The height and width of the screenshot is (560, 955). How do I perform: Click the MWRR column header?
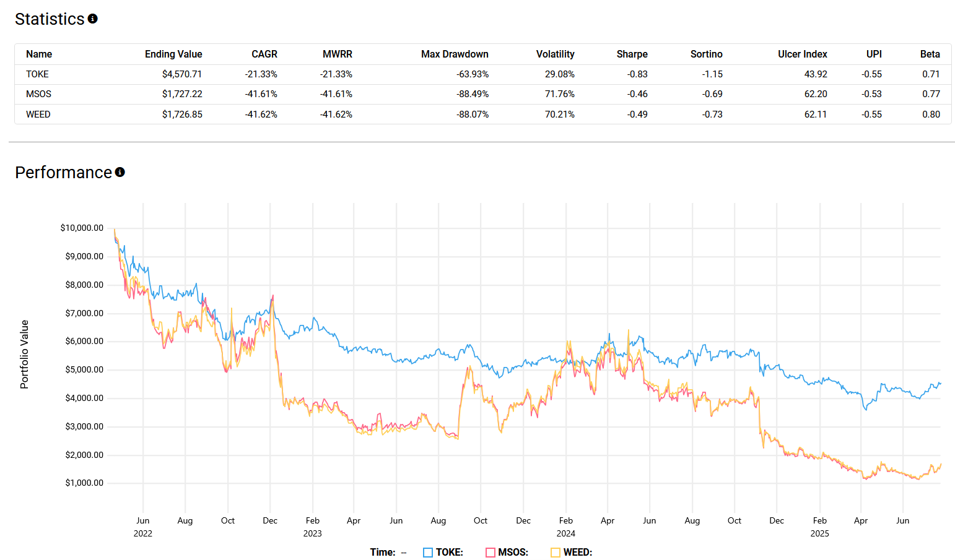pos(338,54)
